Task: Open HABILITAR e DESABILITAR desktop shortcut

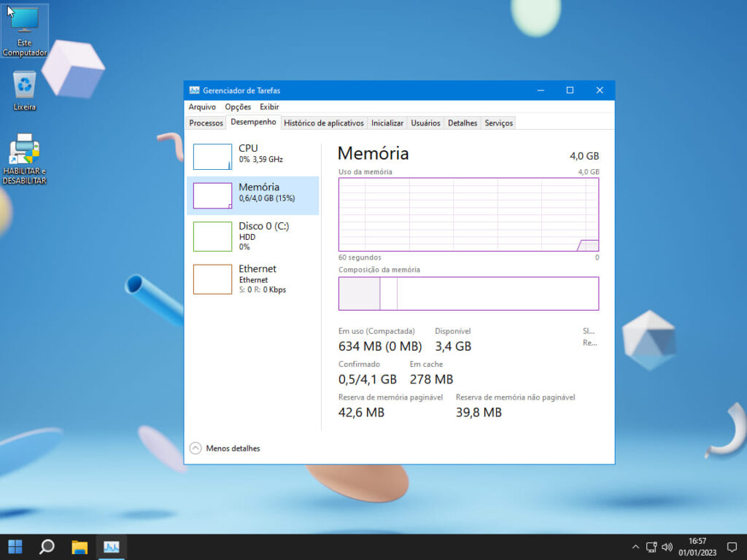Action: tap(24, 158)
